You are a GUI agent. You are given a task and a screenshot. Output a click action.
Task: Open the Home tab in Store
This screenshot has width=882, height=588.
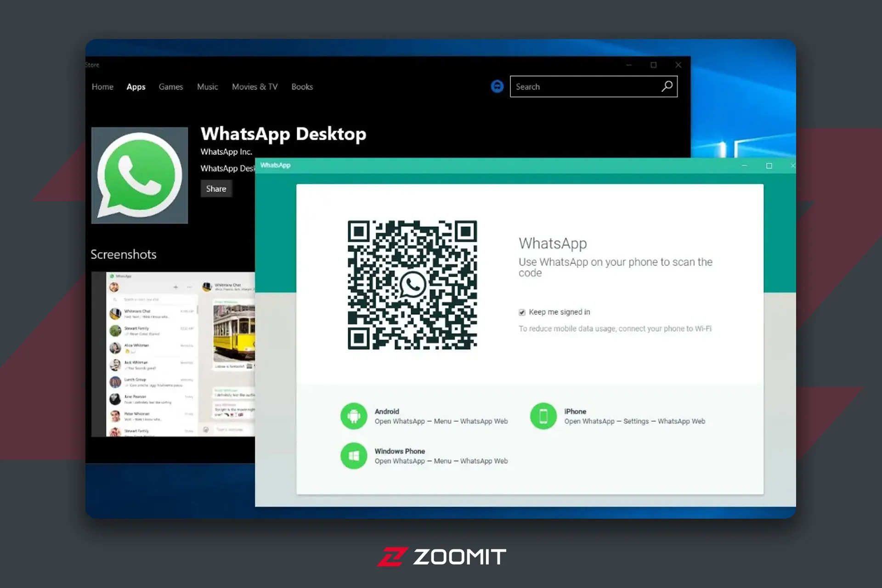(x=102, y=87)
